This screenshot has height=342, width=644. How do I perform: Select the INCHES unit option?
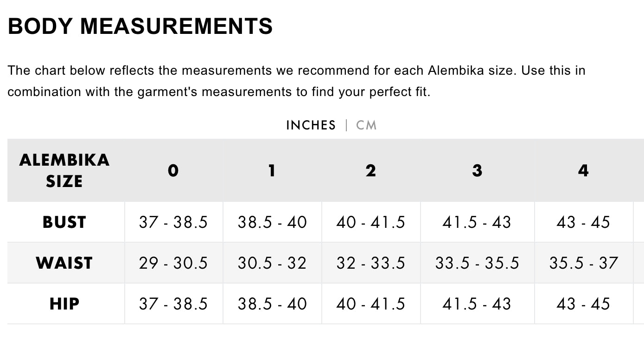(x=311, y=125)
